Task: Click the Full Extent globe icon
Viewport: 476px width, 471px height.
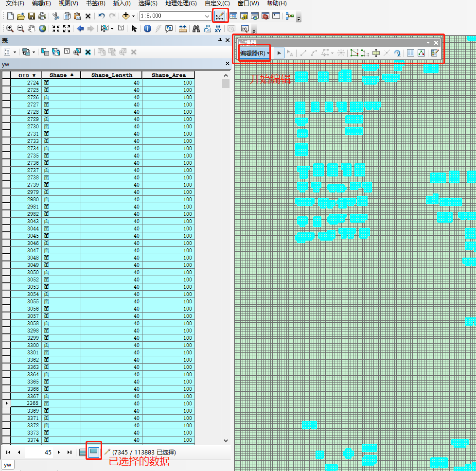Action: (42, 29)
